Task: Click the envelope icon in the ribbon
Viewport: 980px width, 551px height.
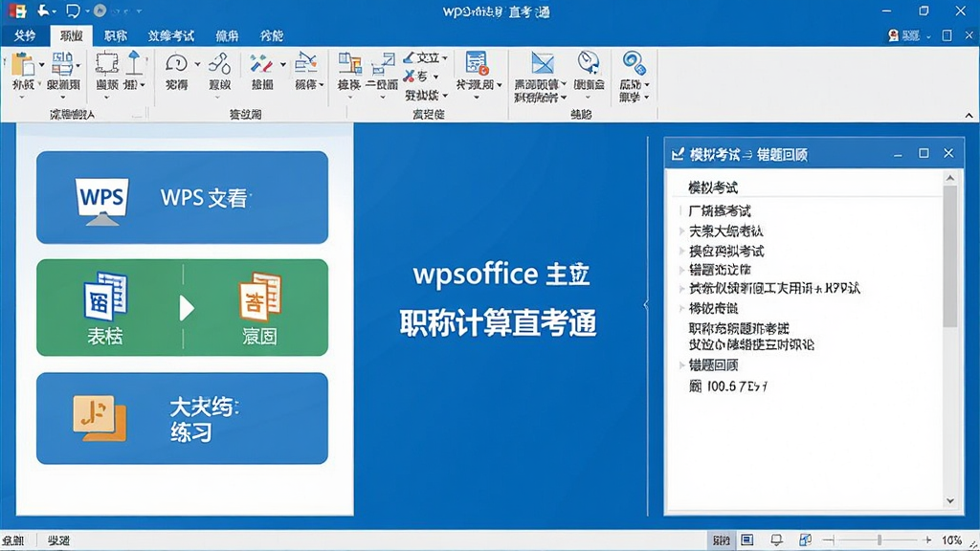Action: [x=542, y=64]
